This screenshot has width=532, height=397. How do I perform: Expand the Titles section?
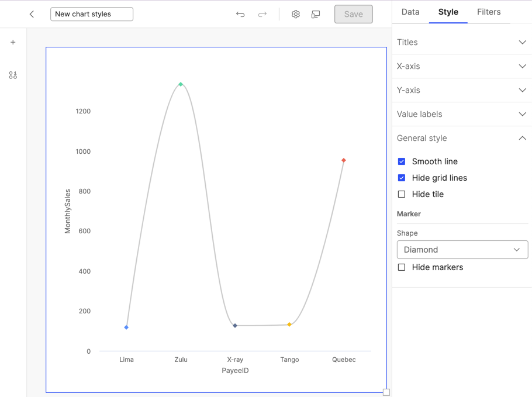coord(462,42)
